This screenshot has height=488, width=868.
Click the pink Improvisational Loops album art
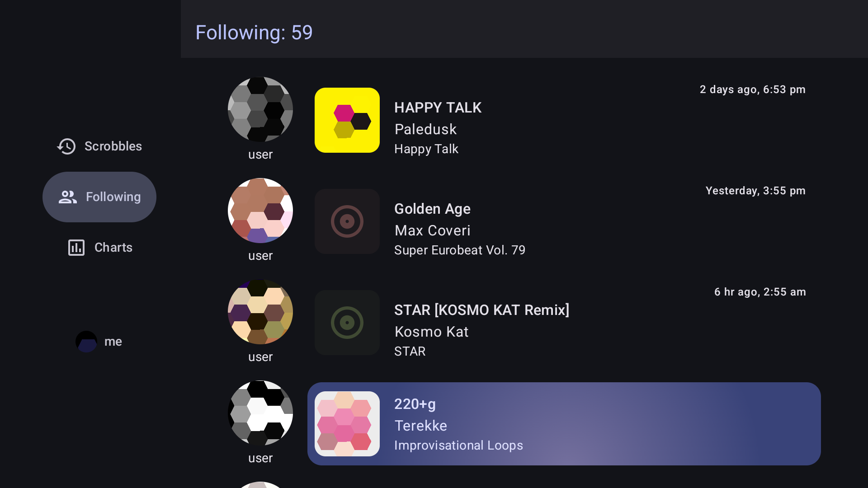(x=347, y=424)
